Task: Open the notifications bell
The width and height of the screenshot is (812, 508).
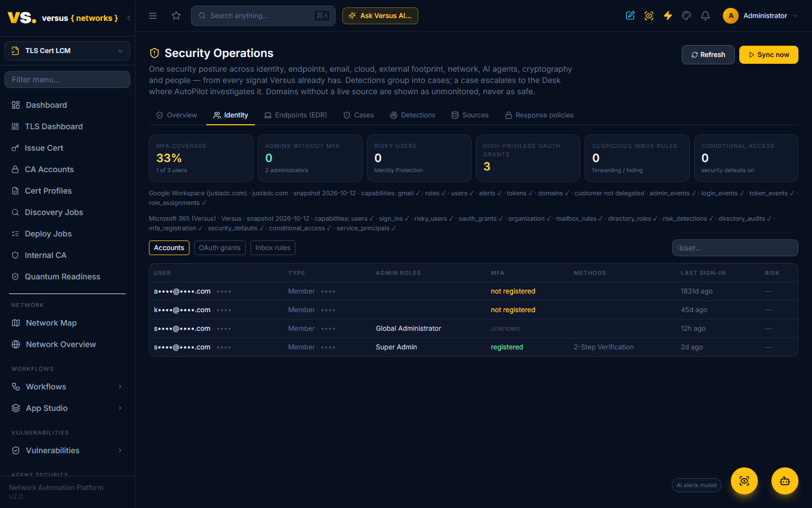Action: pos(705,16)
